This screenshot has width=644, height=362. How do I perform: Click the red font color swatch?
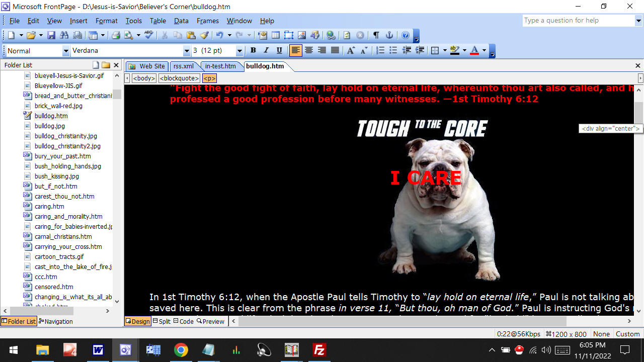474,50
